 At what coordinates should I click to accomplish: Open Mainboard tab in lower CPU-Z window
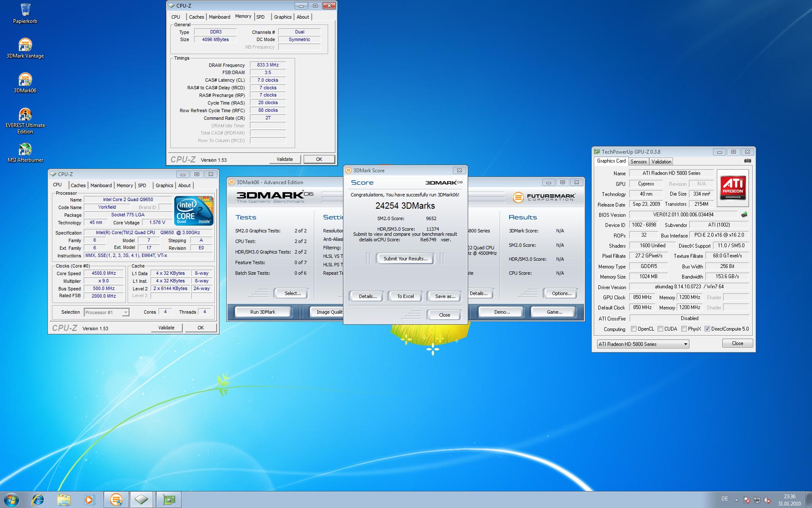(101, 185)
